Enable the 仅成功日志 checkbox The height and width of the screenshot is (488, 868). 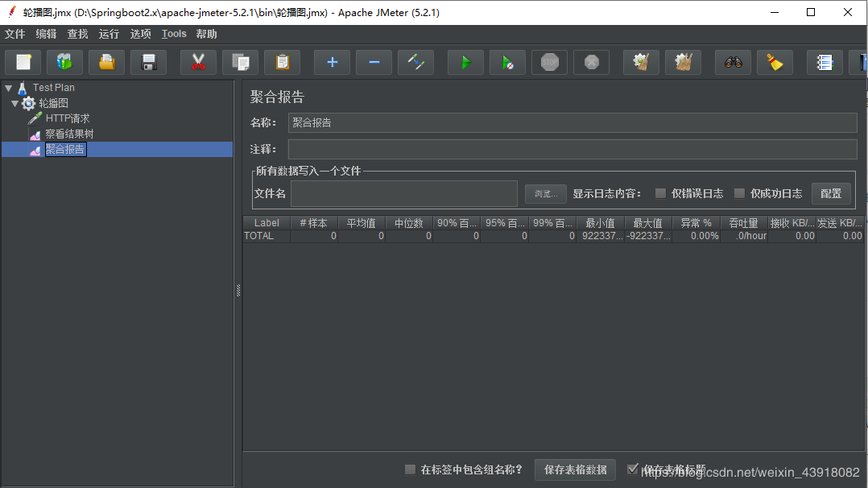pyautogui.click(x=739, y=193)
